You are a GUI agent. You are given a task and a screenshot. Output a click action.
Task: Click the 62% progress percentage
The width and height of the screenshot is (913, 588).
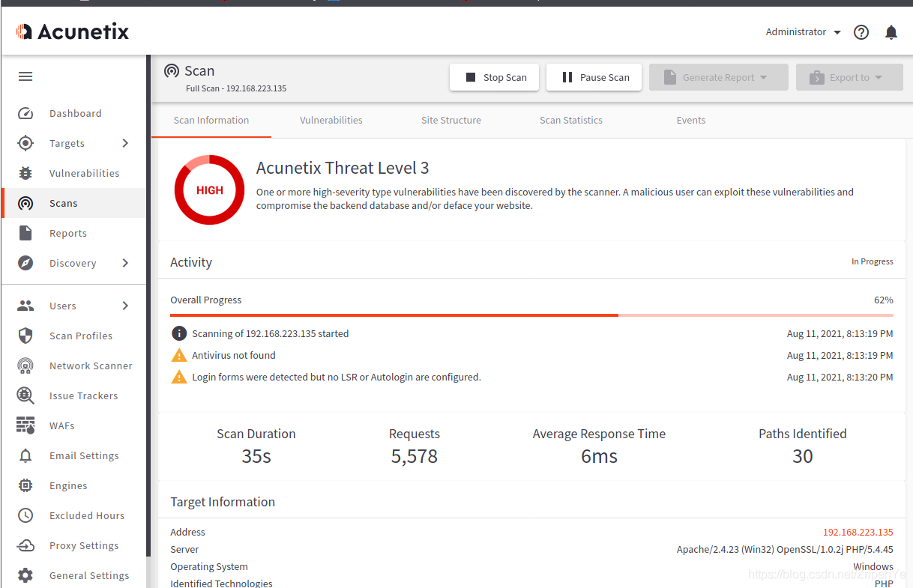coord(884,300)
